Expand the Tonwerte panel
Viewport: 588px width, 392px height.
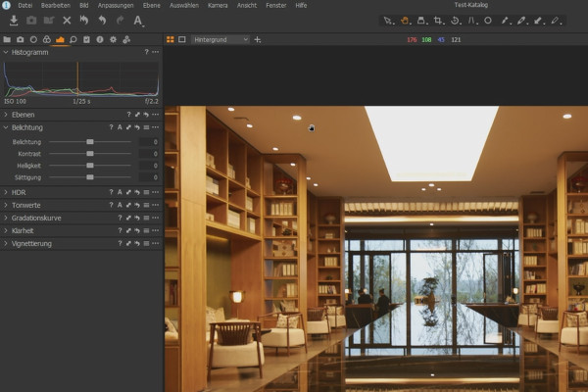(6, 205)
